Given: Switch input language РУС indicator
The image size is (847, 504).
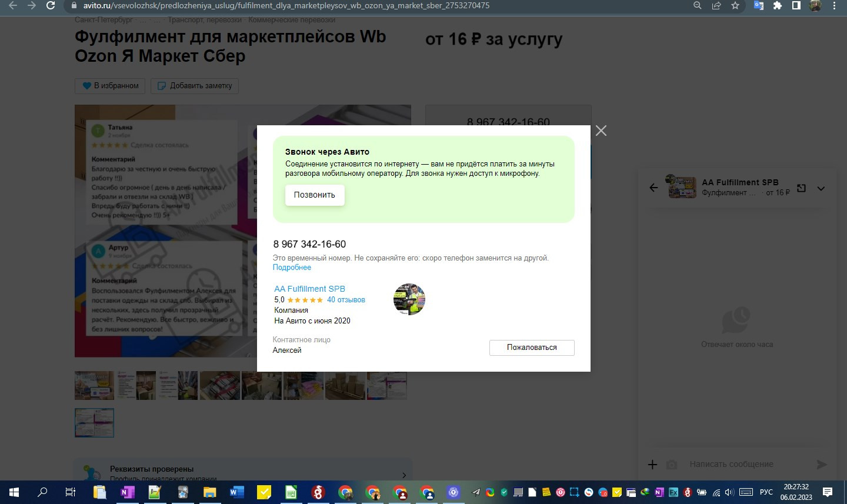Looking at the screenshot, I should [x=766, y=492].
